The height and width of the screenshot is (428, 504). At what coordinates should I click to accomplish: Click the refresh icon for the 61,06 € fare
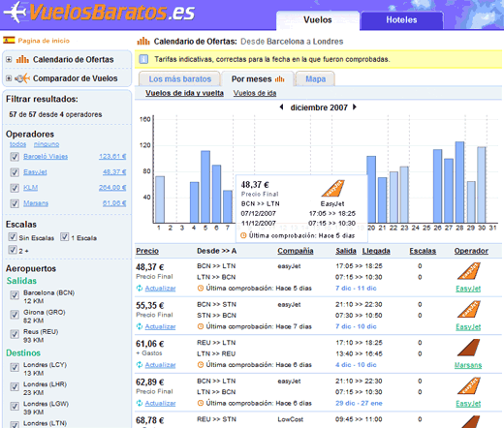[140, 365]
